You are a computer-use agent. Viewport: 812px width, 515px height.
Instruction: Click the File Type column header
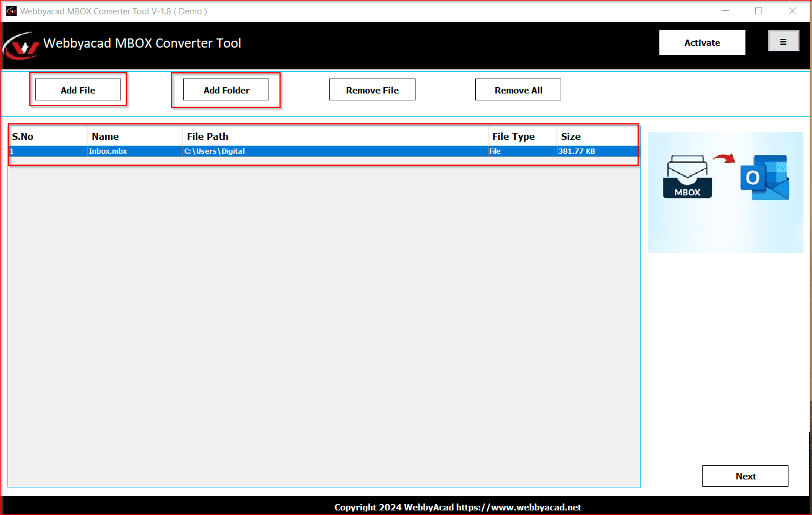coord(514,136)
